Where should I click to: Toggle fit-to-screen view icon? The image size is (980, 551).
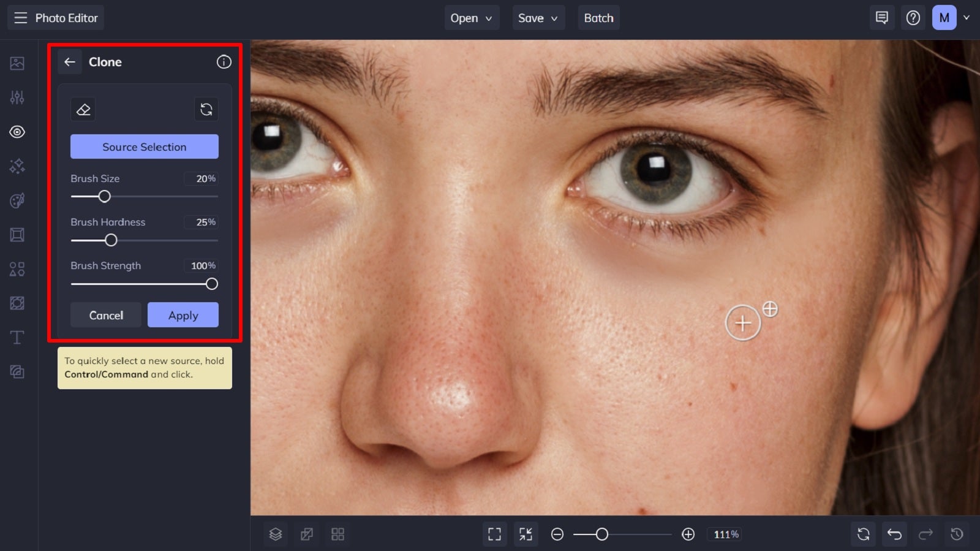click(x=494, y=534)
